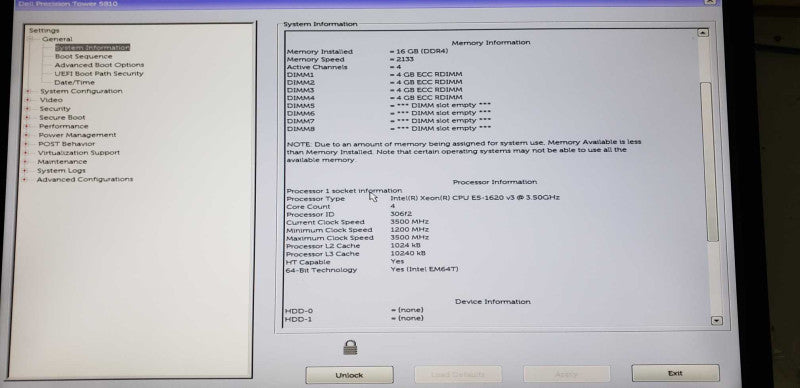Open Boot Sequence settings

coord(84,56)
